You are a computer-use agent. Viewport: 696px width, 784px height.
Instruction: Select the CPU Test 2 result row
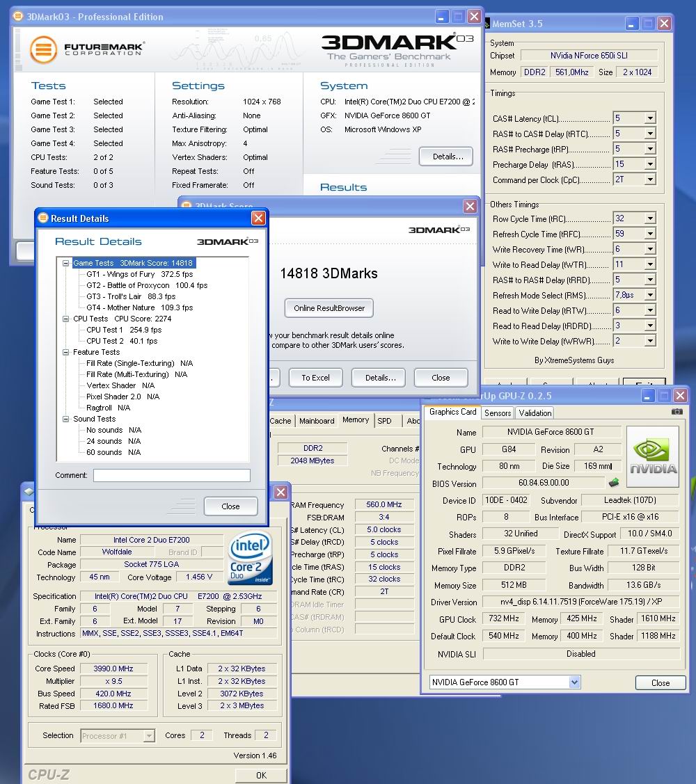coord(122,341)
